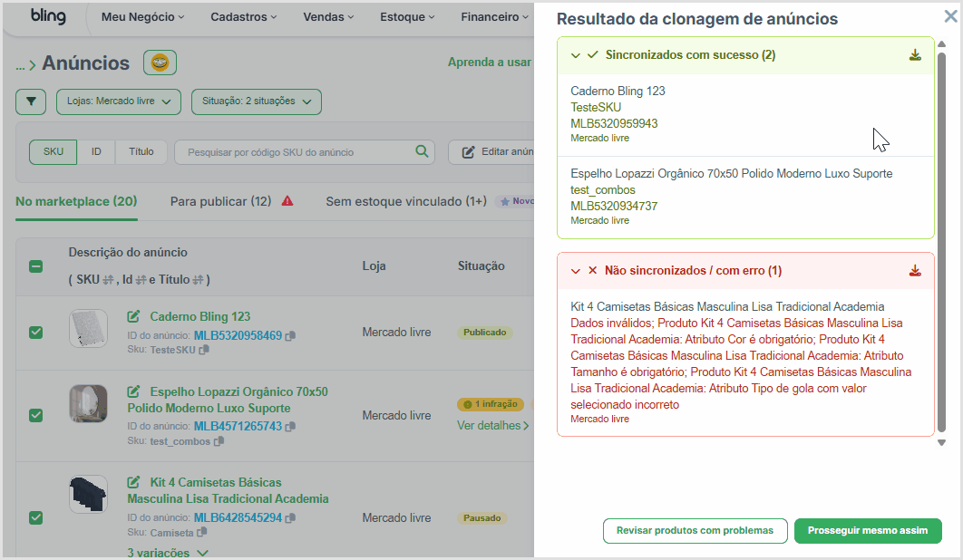Open the Estoque menu
Viewport: 963px width, 560px height.
[407, 17]
